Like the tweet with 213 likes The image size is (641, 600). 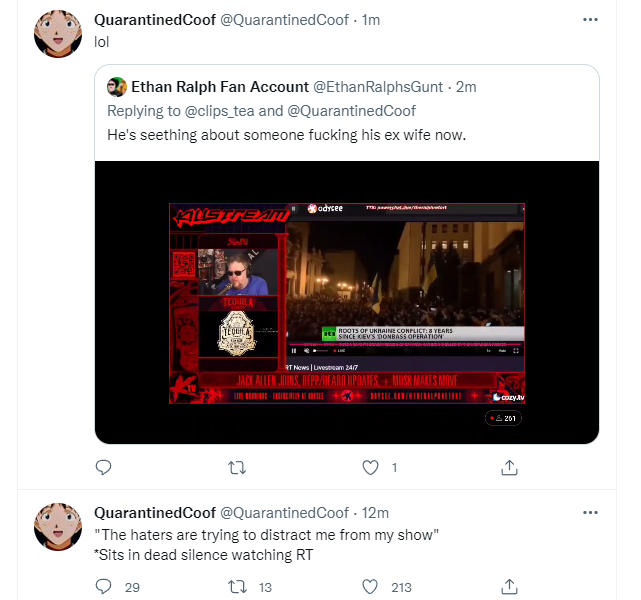coord(370,587)
